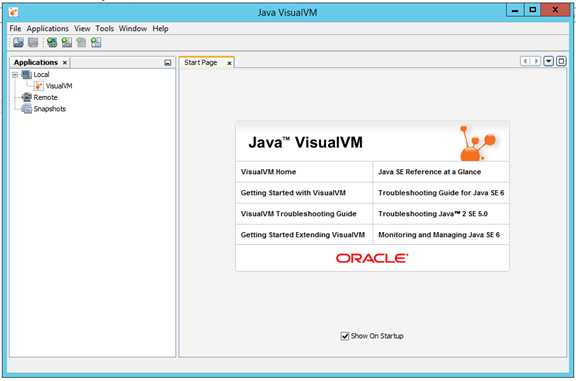
Task: Uncheck the Show On Startup checkbox
Action: coord(345,336)
